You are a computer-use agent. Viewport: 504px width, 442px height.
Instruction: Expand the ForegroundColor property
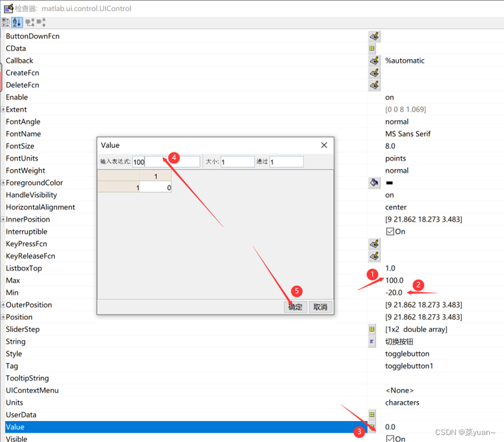click(4, 182)
